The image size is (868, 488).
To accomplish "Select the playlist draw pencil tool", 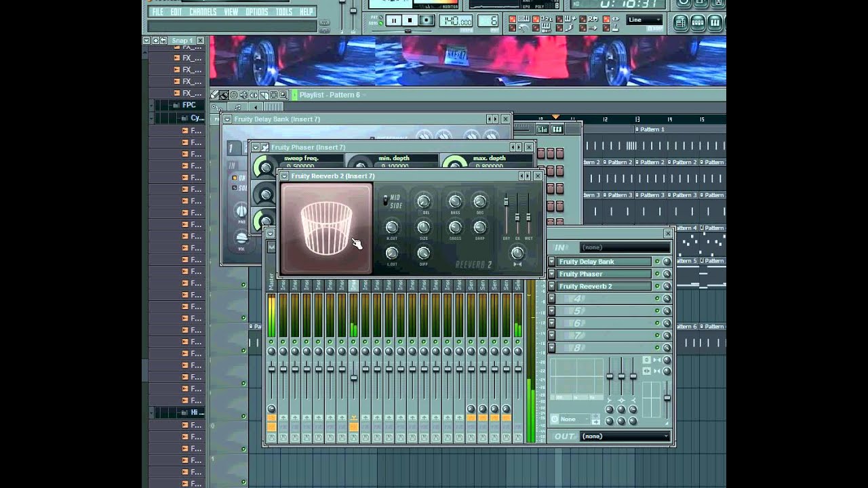I will (x=214, y=95).
